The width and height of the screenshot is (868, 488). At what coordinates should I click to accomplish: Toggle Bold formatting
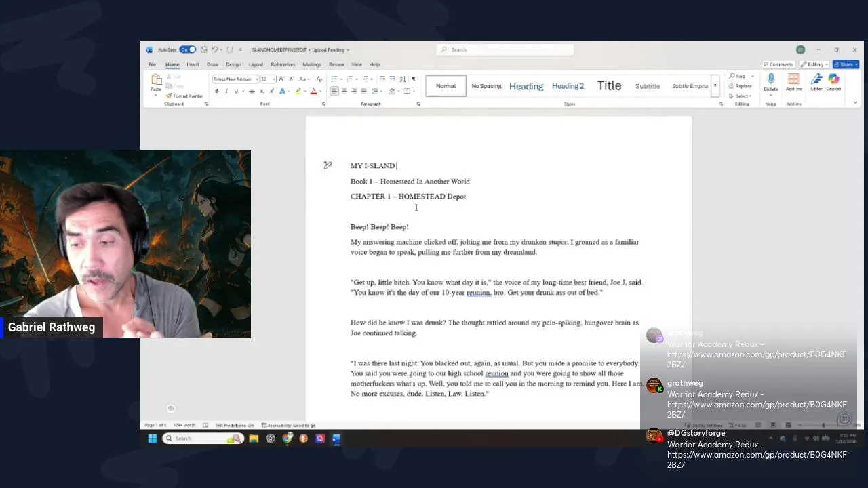[x=217, y=91]
